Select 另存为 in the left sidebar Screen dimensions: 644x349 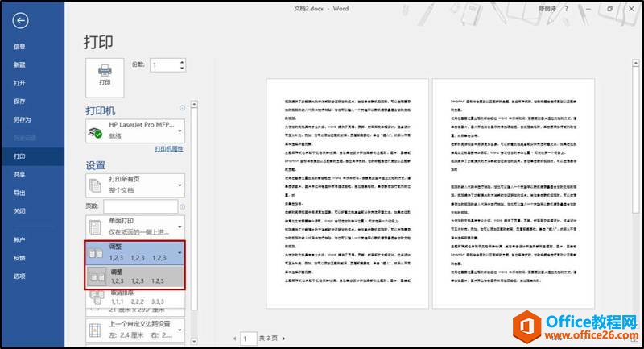21,119
